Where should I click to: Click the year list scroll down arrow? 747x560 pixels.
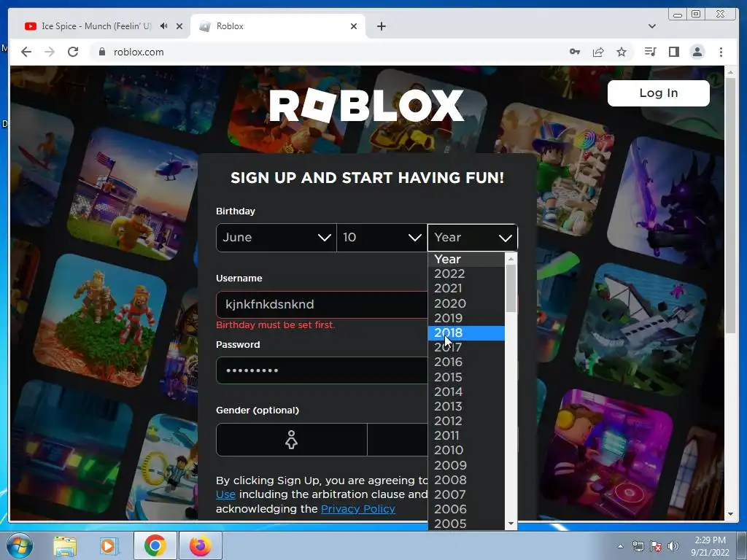point(511,524)
